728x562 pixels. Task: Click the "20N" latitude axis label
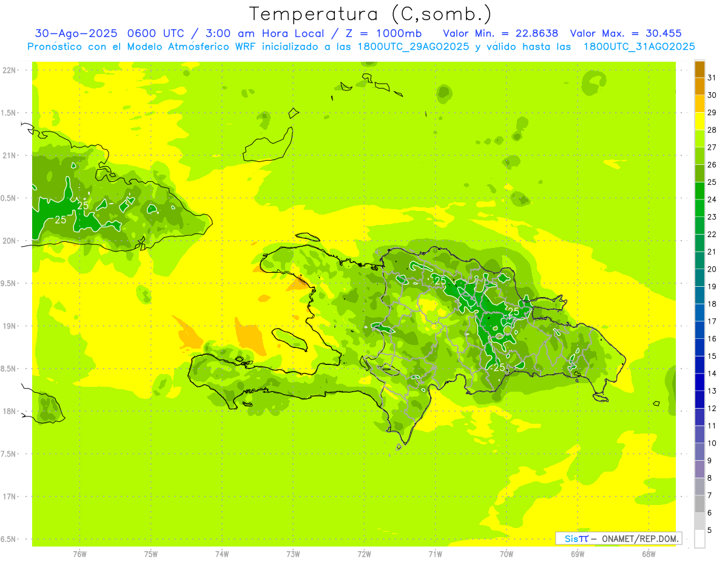click(9, 241)
